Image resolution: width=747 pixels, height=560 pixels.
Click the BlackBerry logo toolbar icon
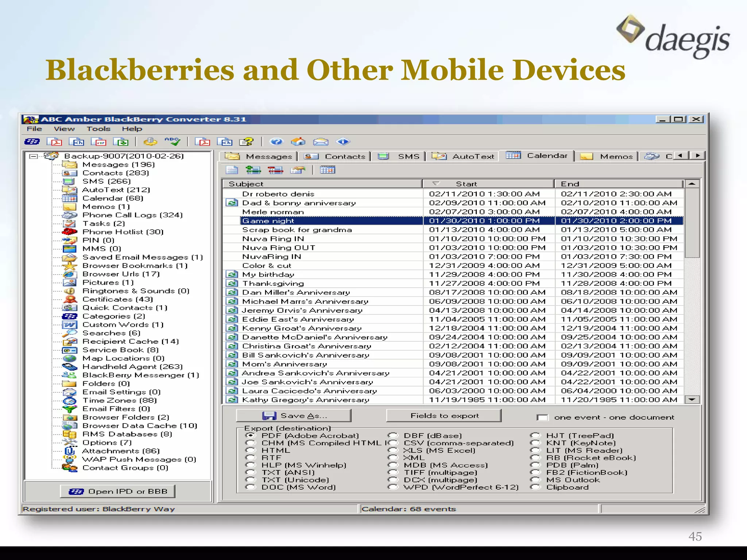click(x=32, y=141)
